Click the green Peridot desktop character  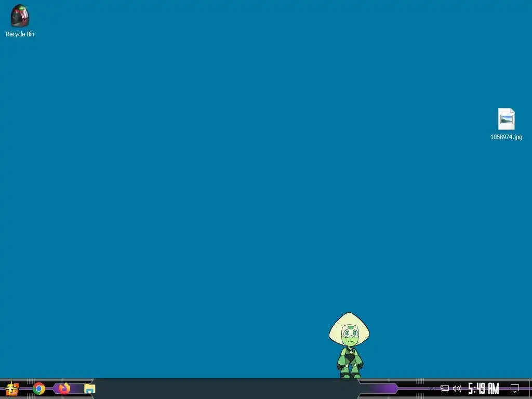(349, 345)
